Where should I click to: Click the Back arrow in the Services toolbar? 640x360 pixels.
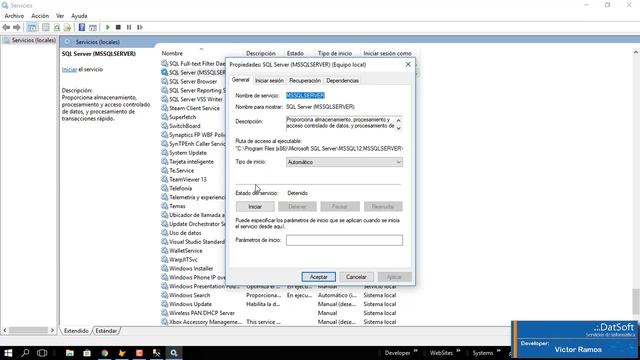(x=6, y=27)
